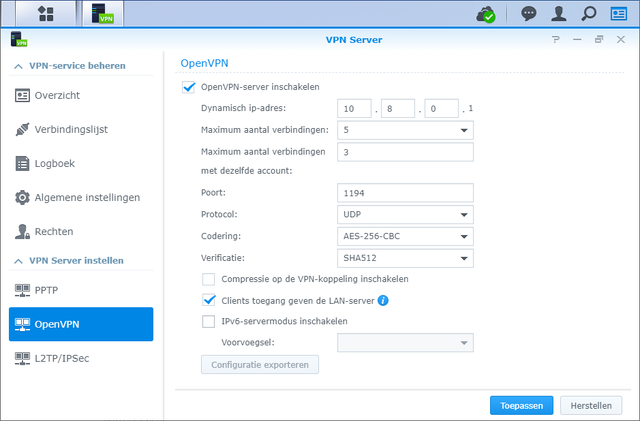640x421 pixels.
Task: Click the help question mark icon
Action: [556, 40]
